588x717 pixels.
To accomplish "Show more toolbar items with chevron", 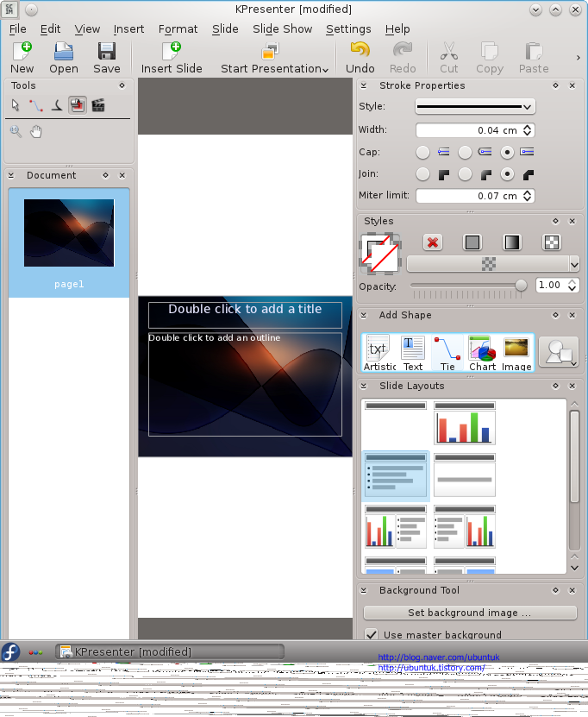I will coord(578,58).
